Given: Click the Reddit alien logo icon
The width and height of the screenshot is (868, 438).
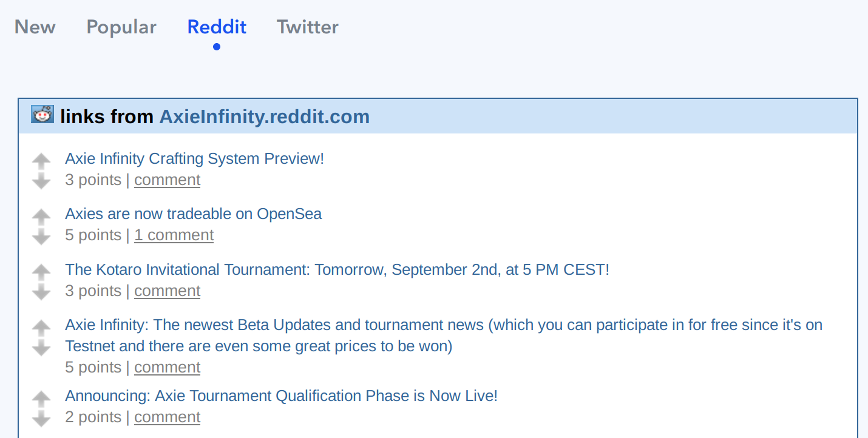Looking at the screenshot, I should click(42, 114).
